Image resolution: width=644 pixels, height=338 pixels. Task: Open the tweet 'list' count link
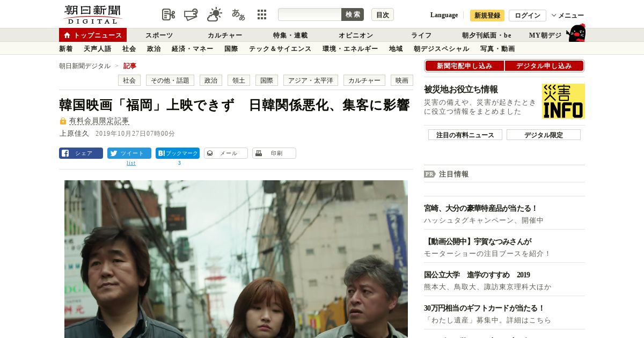(x=131, y=163)
